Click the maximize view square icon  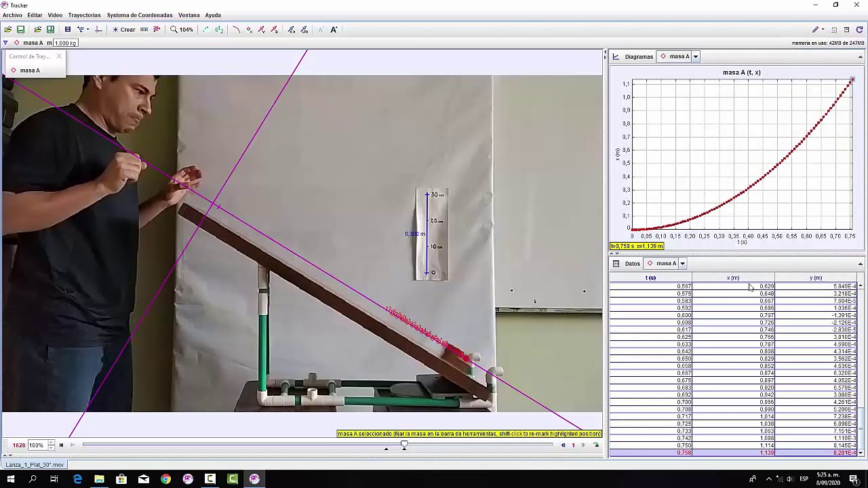point(847,30)
